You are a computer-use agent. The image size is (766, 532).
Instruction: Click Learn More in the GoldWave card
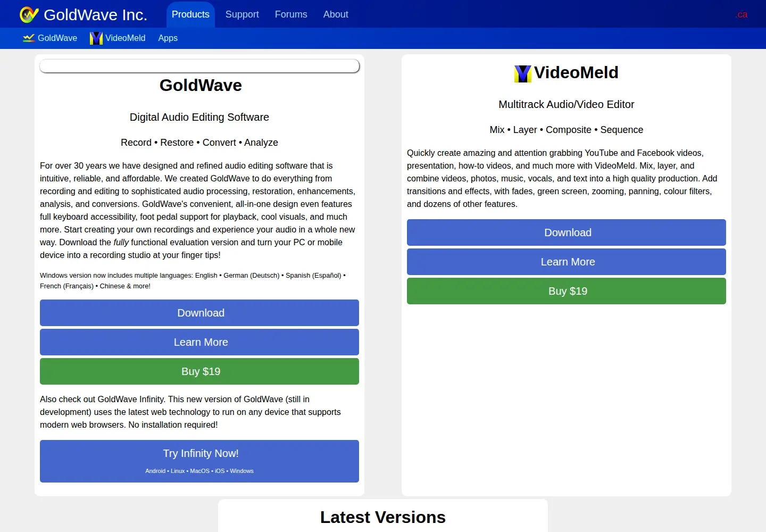pyautogui.click(x=199, y=342)
